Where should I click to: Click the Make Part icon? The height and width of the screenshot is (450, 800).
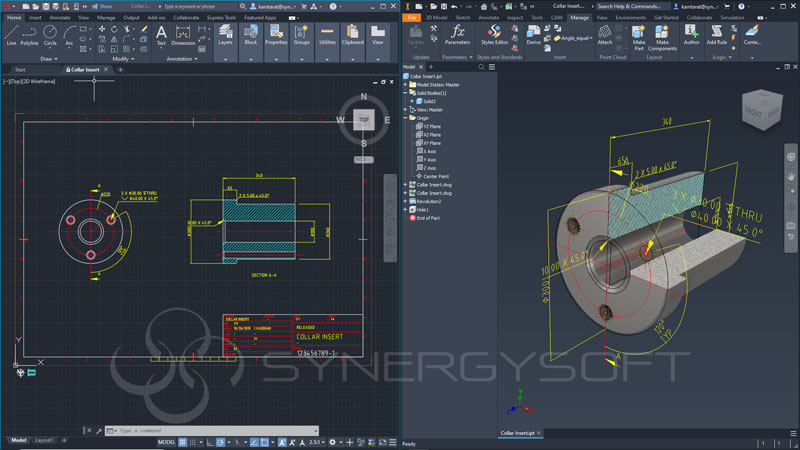coord(639,34)
